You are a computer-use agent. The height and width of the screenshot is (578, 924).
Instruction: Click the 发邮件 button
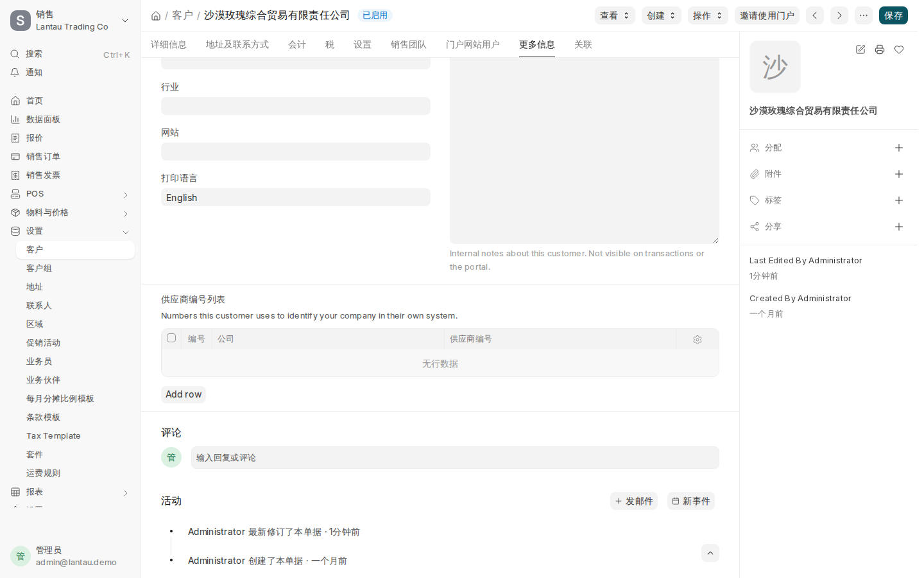[634, 501]
